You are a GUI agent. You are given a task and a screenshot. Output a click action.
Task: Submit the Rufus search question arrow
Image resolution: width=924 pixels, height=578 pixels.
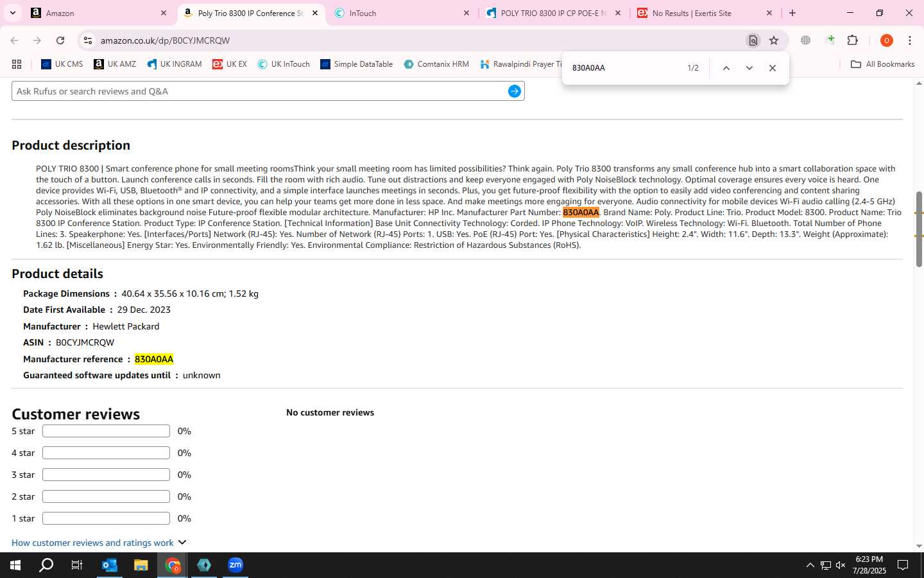coord(514,91)
